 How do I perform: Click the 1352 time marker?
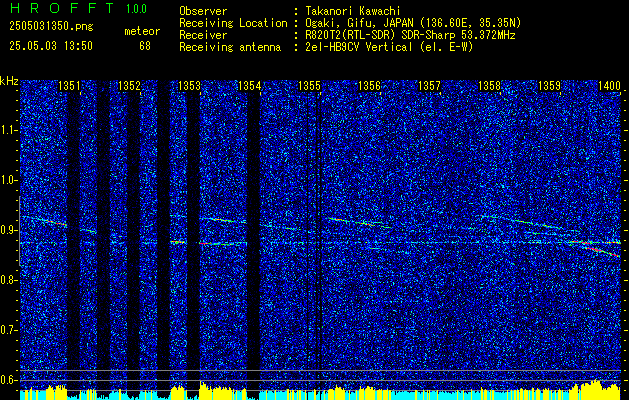[x=129, y=86]
